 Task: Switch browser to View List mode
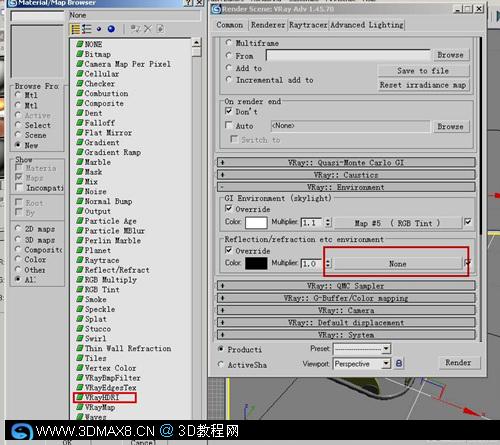pyautogui.click(x=76, y=29)
